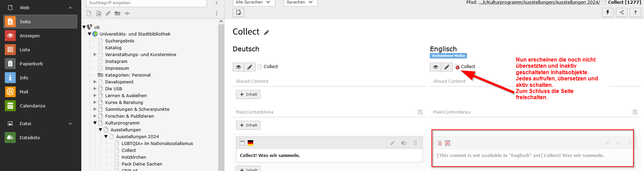
Task: Delete the German content element via trash icon
Action: point(415,143)
